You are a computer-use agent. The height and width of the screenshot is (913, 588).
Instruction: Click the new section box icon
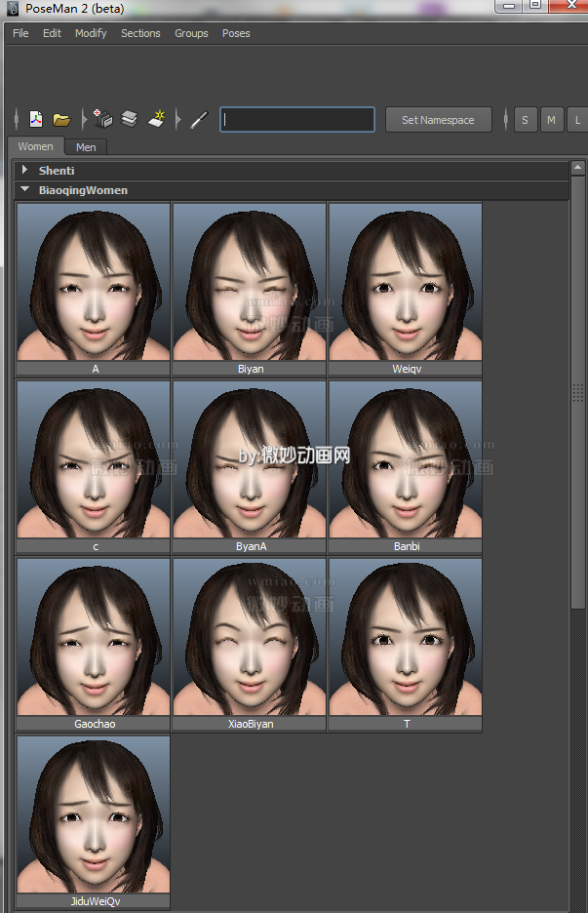tap(103, 120)
